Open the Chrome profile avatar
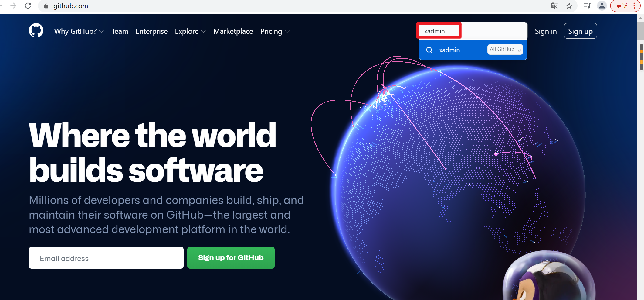Viewport: 644px width, 300px height. pyautogui.click(x=602, y=6)
